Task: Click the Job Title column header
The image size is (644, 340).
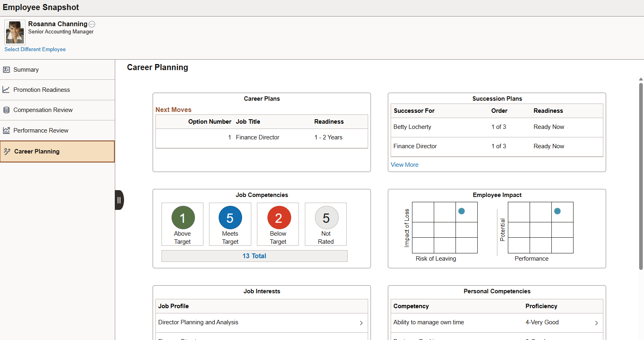Action: 248,122
